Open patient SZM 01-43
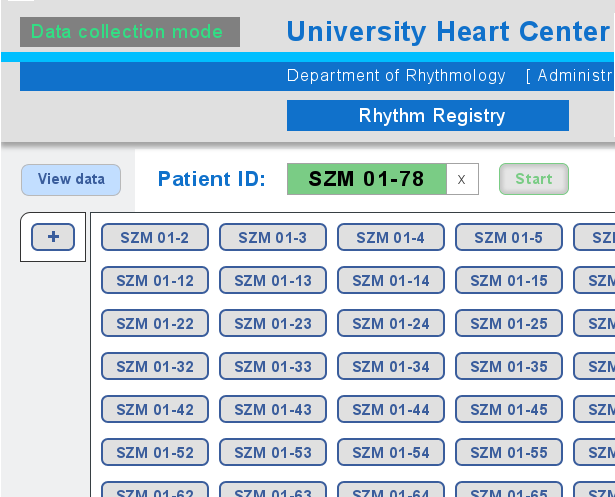Image resolution: width=615 pixels, height=497 pixels. coord(273,410)
